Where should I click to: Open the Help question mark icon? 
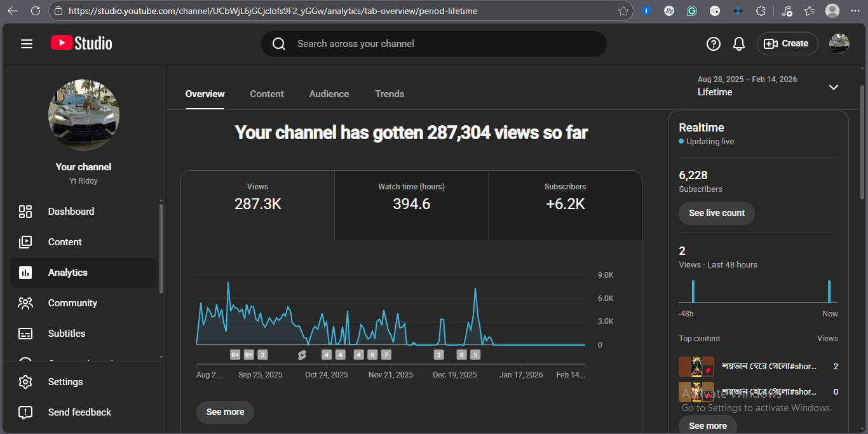714,44
